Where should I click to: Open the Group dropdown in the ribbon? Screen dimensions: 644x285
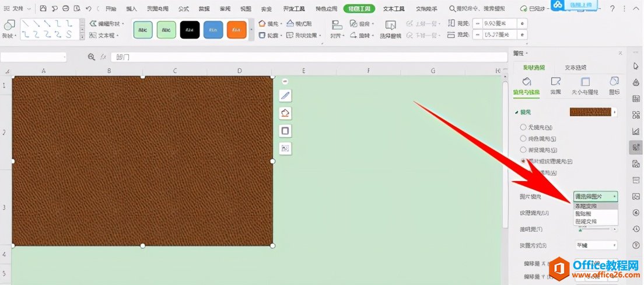pos(362,24)
